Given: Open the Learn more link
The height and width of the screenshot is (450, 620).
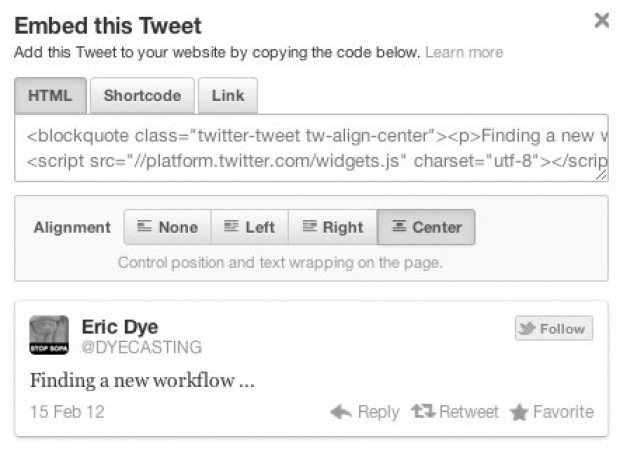Looking at the screenshot, I should point(464,52).
